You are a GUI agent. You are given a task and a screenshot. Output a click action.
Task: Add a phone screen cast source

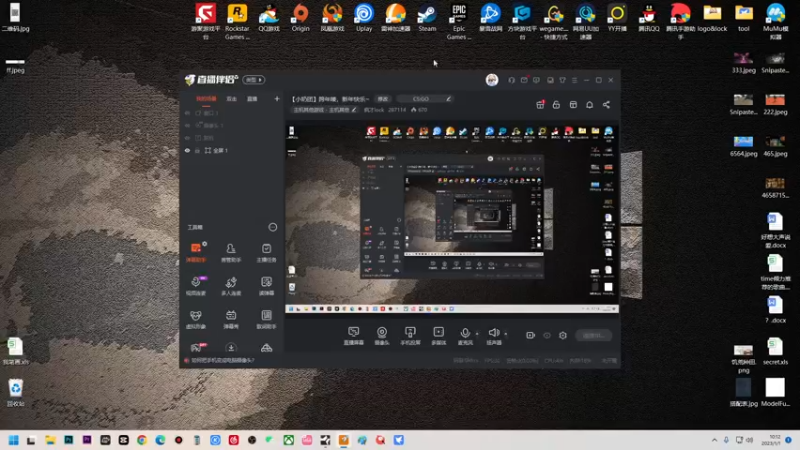tap(410, 335)
